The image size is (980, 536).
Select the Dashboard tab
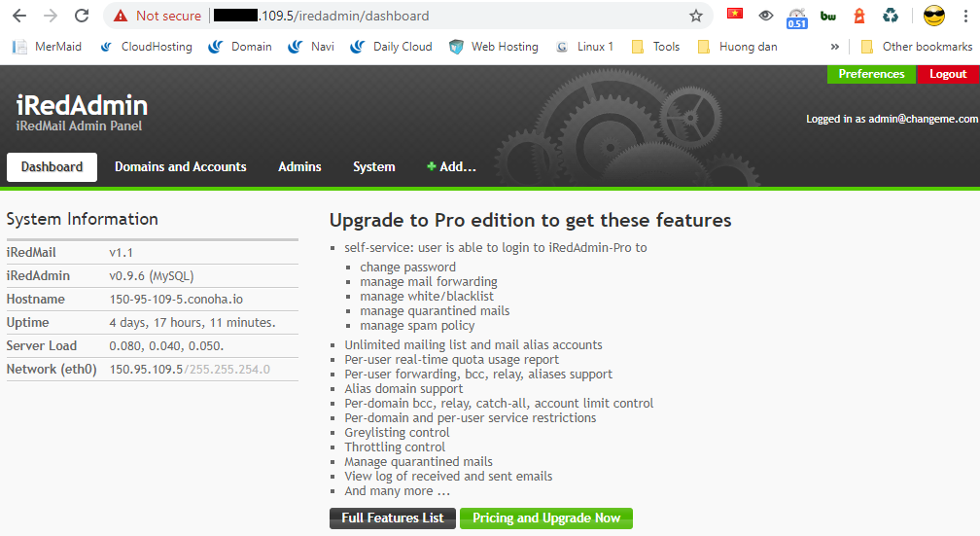[52, 167]
